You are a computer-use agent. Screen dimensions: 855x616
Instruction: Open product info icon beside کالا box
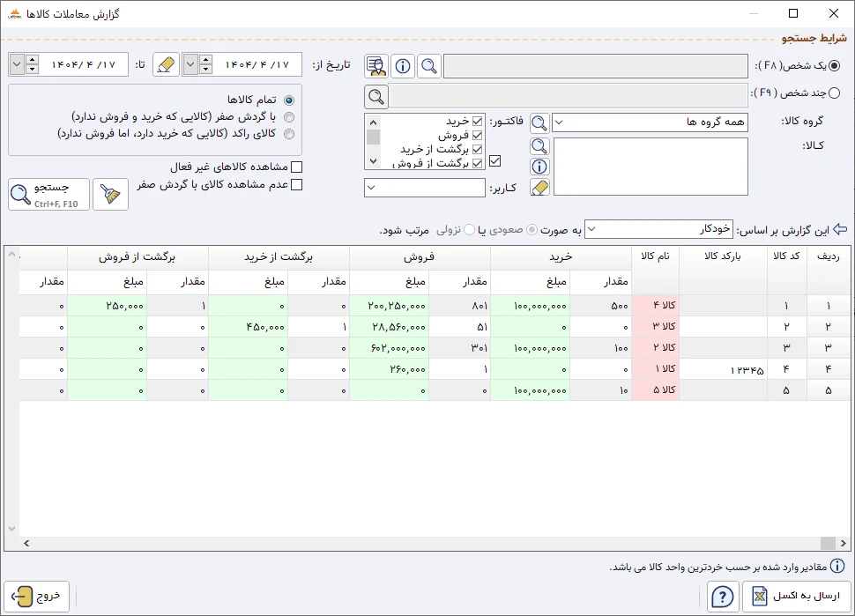539,167
